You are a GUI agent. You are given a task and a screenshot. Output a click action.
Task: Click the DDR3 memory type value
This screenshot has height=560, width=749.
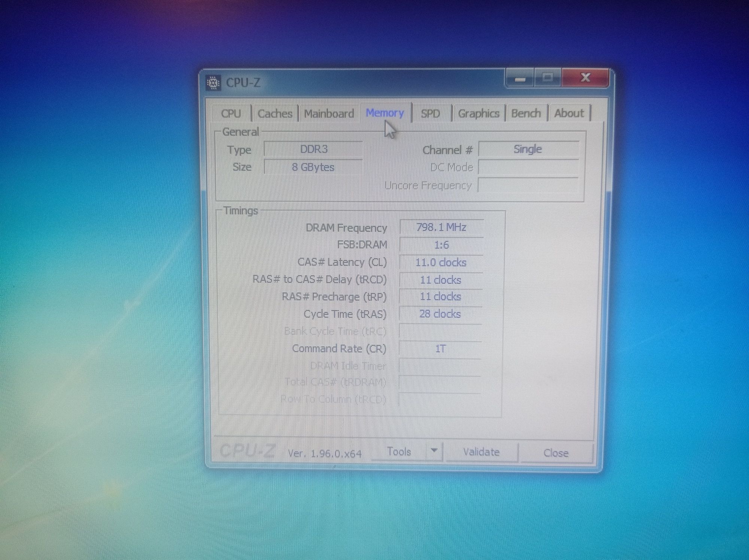[313, 149]
